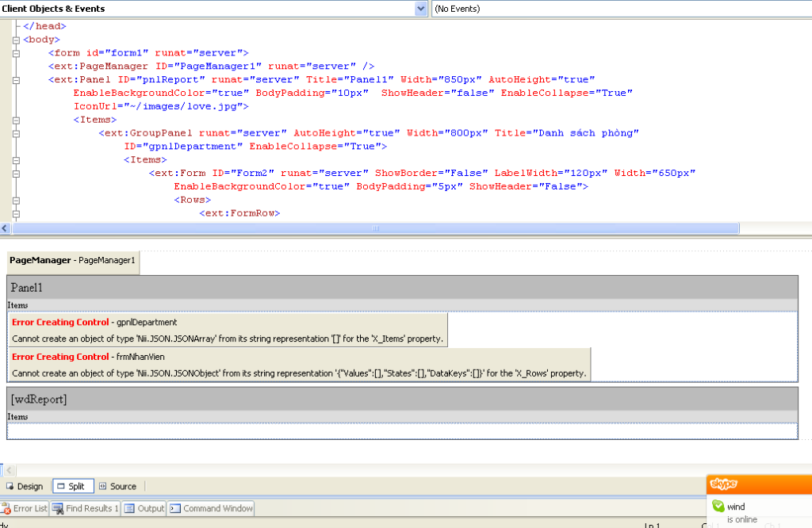Click the green online status icon for wind
Image resolution: width=812 pixels, height=528 pixels.
point(718,506)
